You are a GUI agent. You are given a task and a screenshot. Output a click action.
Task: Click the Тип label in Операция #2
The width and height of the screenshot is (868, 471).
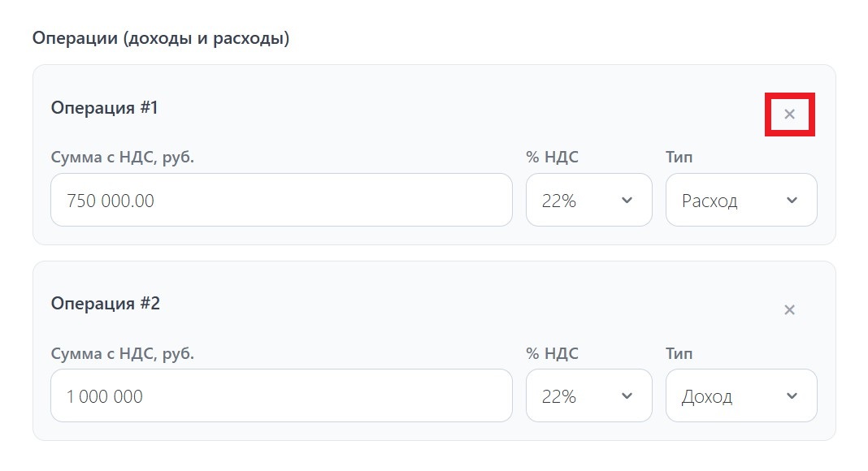680,353
